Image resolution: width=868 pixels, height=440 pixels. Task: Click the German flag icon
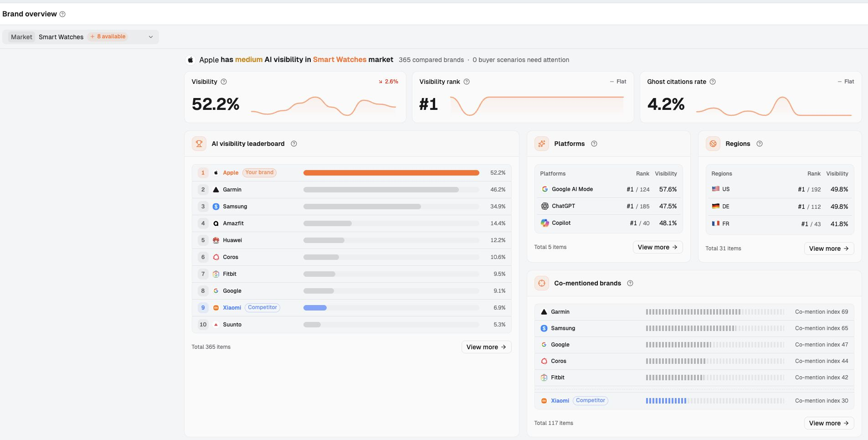[x=716, y=206]
